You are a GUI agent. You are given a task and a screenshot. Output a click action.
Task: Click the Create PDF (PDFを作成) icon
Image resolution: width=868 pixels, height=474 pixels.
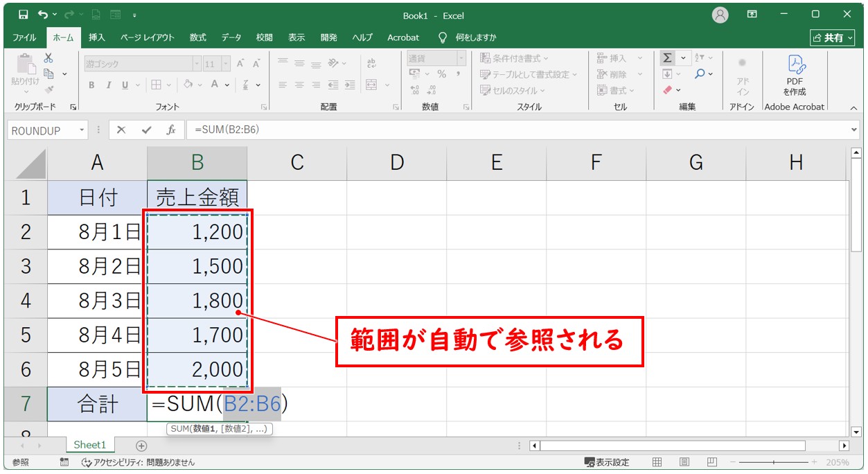coord(795,75)
